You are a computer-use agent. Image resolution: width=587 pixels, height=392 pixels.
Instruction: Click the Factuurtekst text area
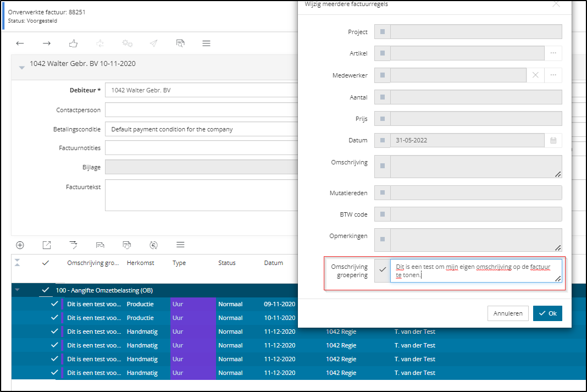pos(201,195)
